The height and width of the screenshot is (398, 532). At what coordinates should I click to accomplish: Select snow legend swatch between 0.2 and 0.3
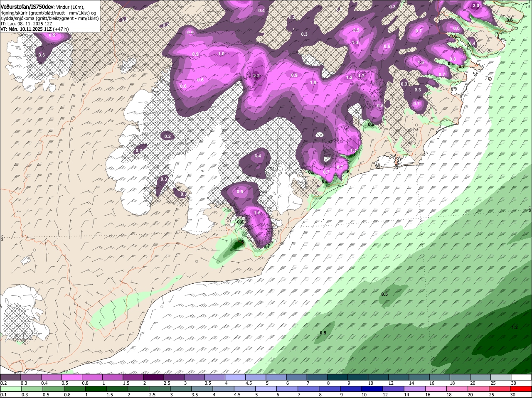10,377
